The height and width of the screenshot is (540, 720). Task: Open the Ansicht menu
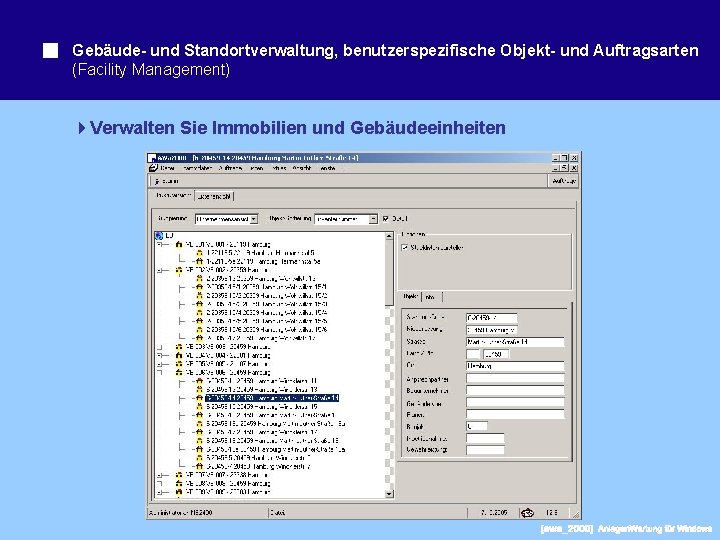[x=302, y=168]
